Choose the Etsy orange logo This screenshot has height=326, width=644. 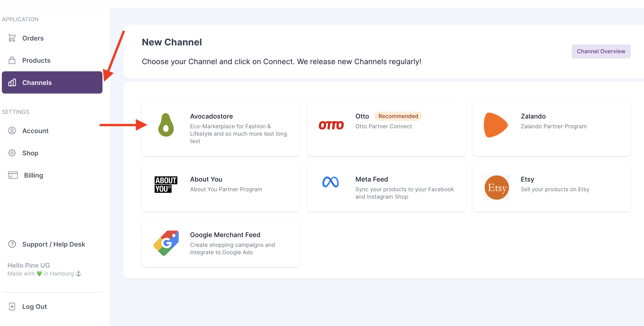coord(497,188)
